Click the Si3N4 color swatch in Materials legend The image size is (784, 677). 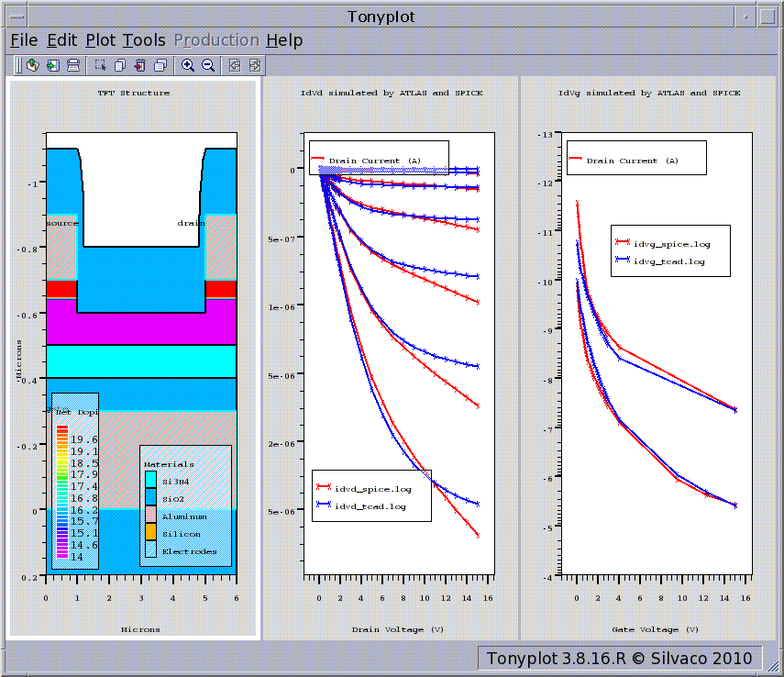pos(150,481)
